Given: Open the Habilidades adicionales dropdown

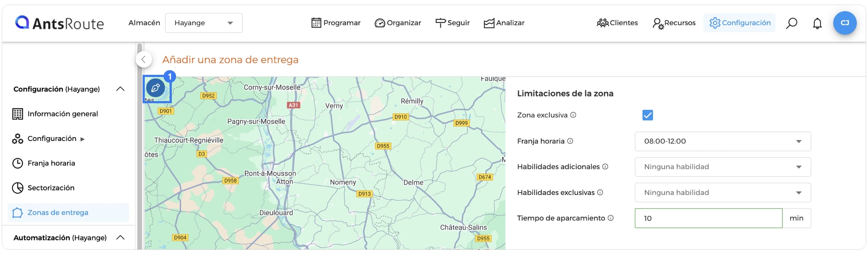Looking at the screenshot, I should pos(723,167).
